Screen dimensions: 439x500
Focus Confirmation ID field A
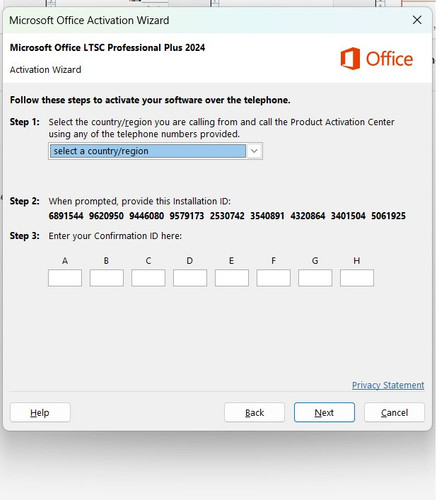tap(65, 278)
